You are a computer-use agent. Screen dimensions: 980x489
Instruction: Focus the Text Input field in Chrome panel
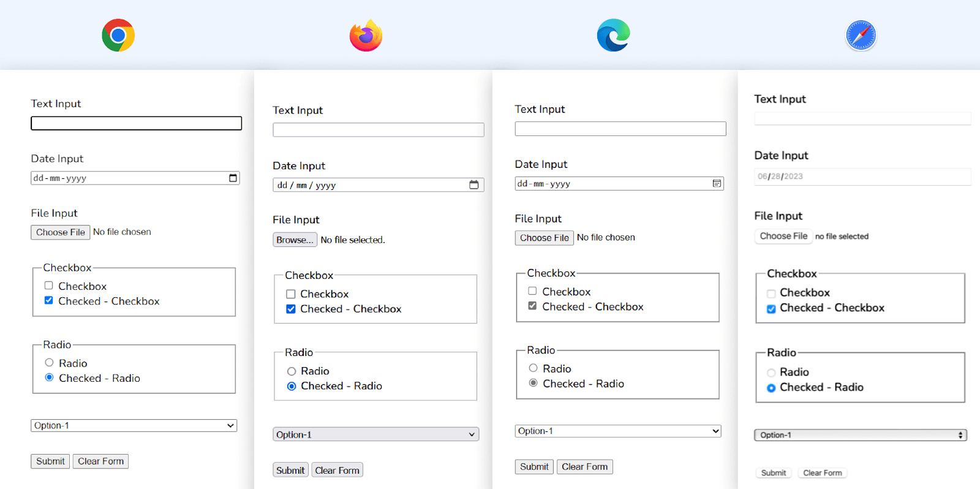coord(137,123)
